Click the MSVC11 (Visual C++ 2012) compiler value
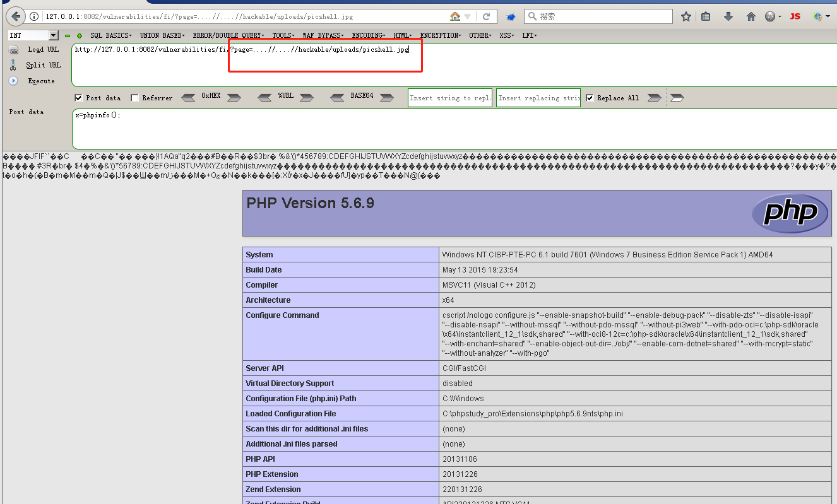 (489, 285)
